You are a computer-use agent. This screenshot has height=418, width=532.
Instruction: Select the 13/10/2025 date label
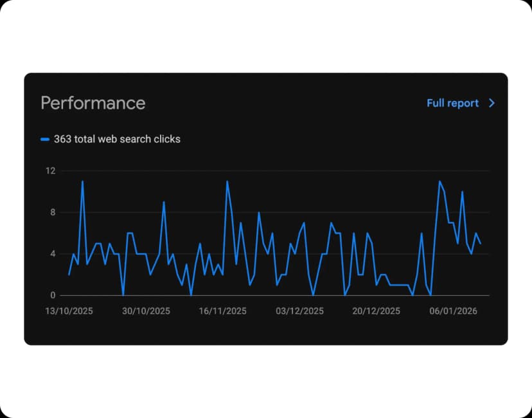point(69,311)
